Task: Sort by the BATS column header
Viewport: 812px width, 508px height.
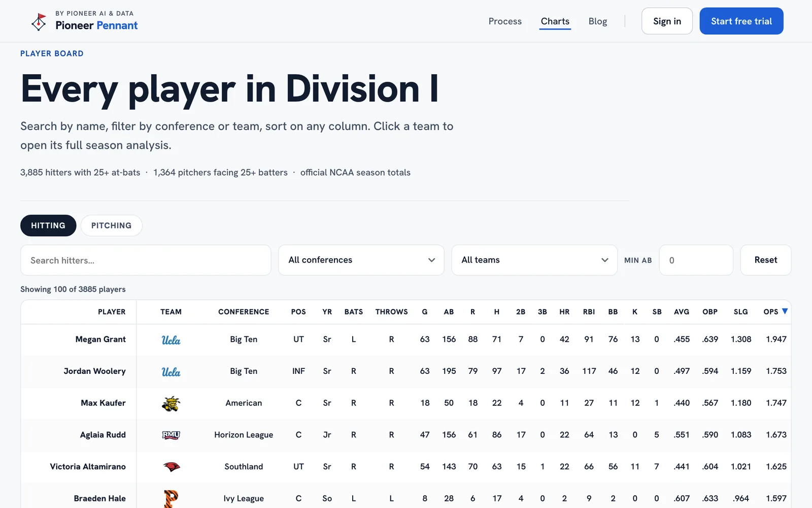Action: coord(354,312)
